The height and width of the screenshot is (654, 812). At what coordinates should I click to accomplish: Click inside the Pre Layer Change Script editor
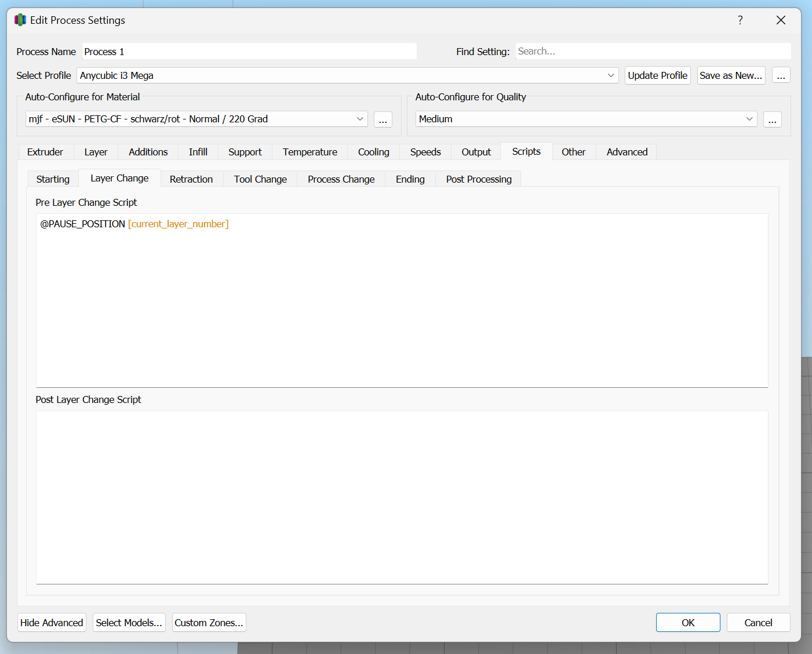click(x=402, y=300)
